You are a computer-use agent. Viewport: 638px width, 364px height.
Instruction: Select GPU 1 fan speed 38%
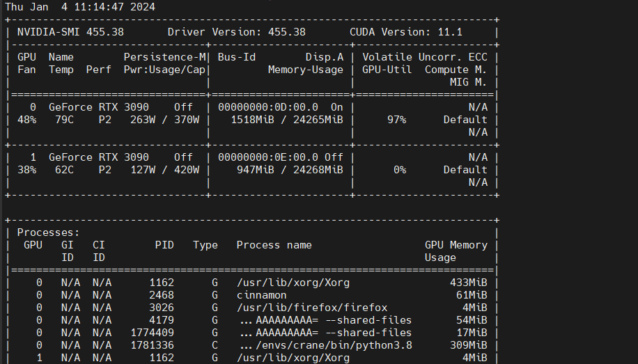[27, 170]
